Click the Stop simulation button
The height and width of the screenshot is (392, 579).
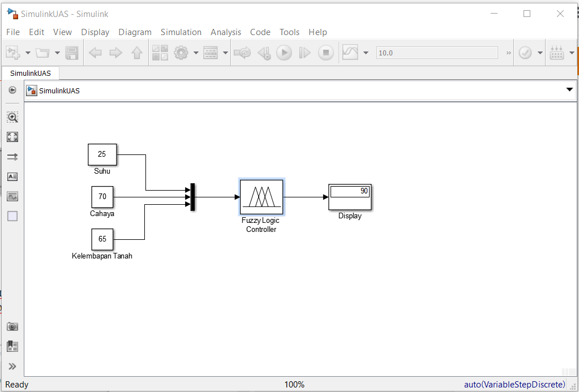click(x=325, y=53)
